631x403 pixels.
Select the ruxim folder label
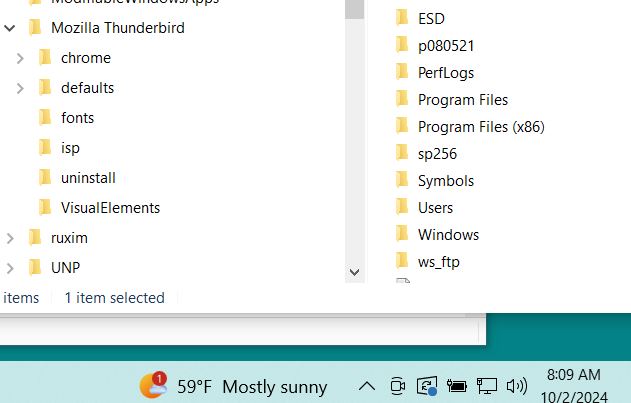tap(69, 238)
